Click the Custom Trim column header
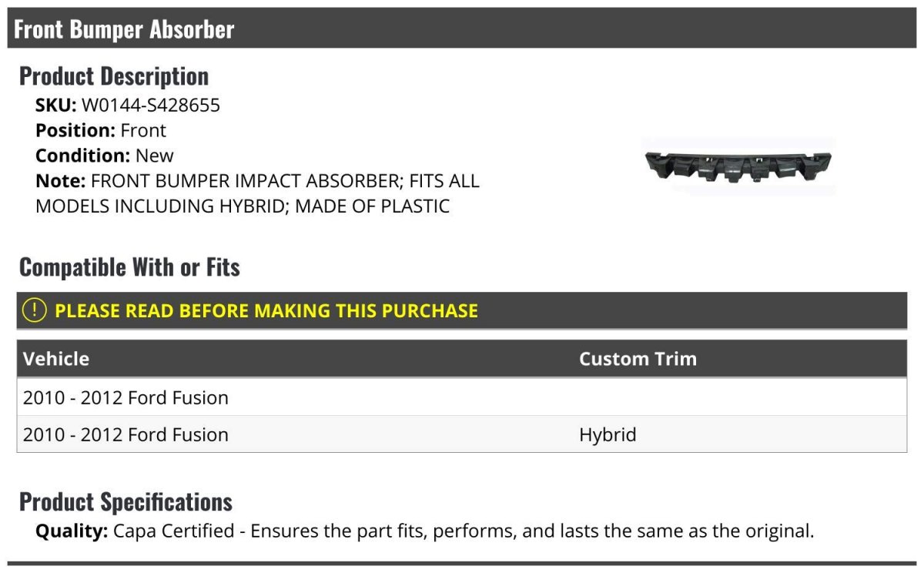 click(x=638, y=359)
